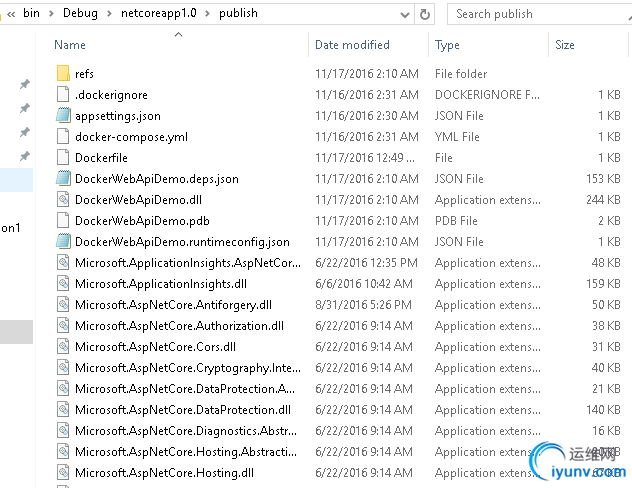Click the Microsoft.AspNetCore.Authorization.dll icon
This screenshot has height=488, width=632.
point(63,325)
